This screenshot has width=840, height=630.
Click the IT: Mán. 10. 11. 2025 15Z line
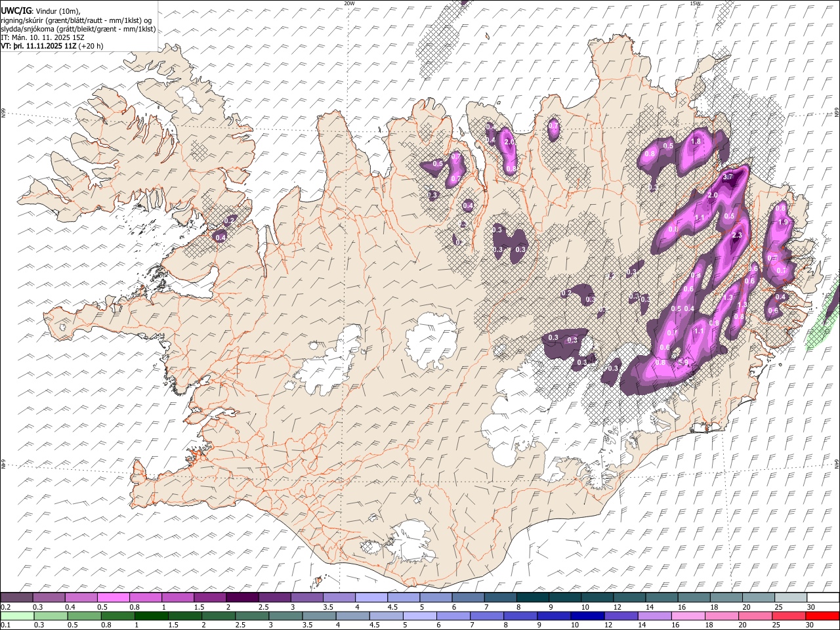43,37
